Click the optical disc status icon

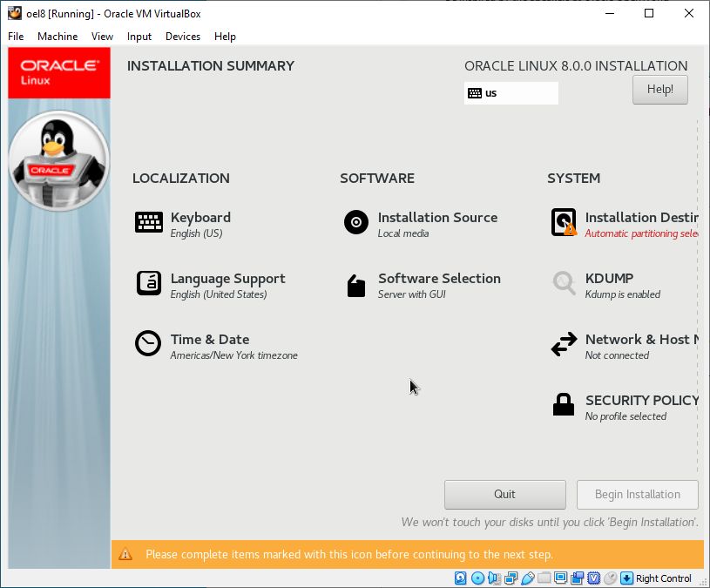[x=477, y=578]
